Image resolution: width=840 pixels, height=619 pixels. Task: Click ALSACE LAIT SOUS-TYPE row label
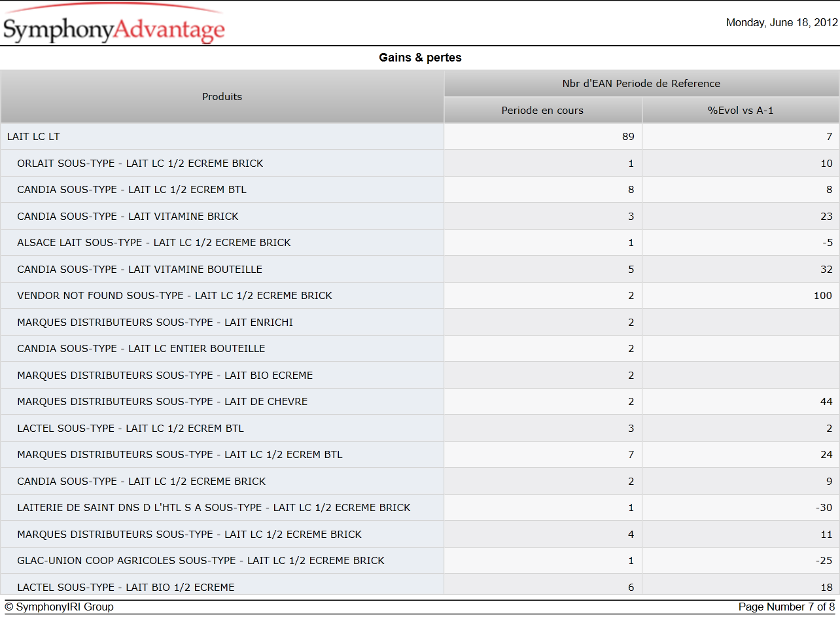click(x=154, y=243)
